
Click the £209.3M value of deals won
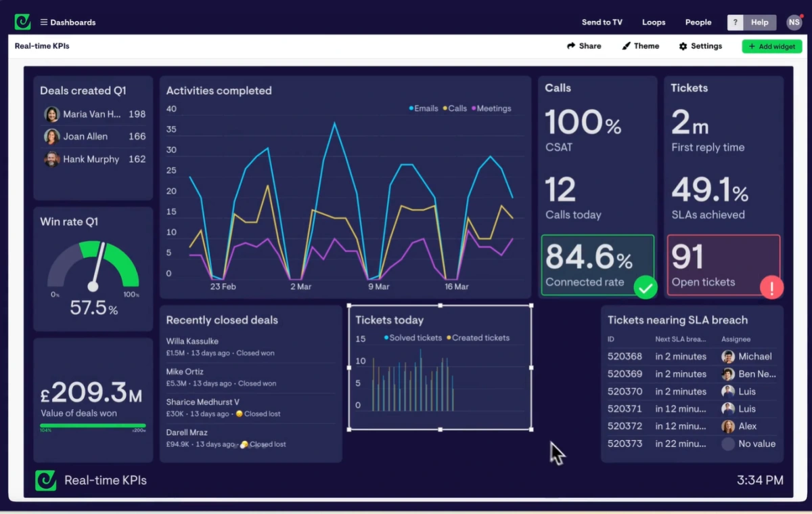point(91,392)
